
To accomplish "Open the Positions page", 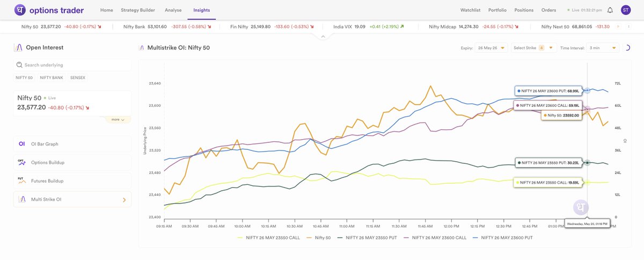I will [x=524, y=10].
